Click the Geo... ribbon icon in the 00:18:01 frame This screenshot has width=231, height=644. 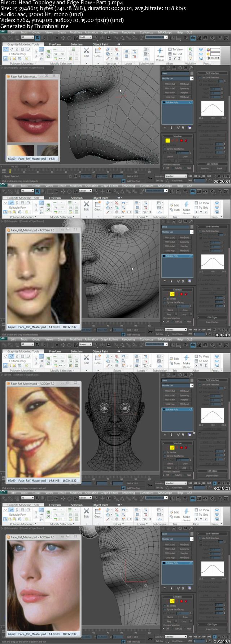98,360
